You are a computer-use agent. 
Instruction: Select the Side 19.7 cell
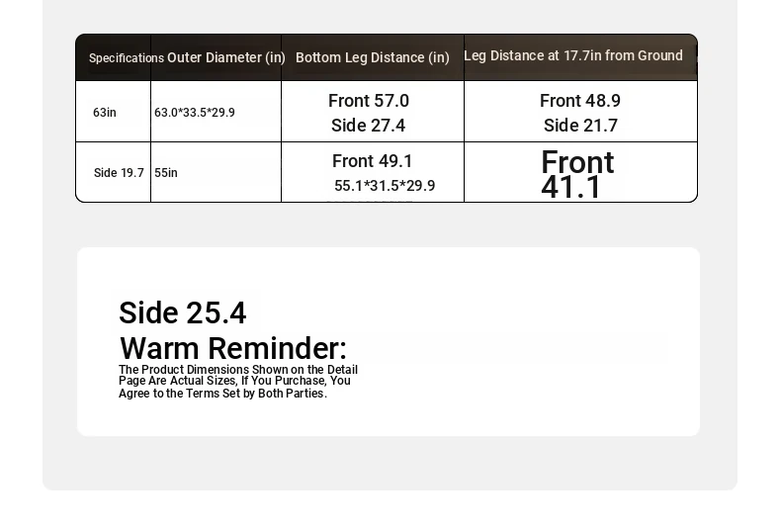click(x=119, y=173)
